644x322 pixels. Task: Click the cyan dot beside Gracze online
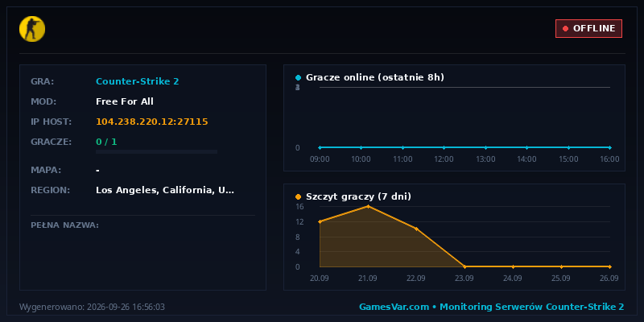point(298,77)
